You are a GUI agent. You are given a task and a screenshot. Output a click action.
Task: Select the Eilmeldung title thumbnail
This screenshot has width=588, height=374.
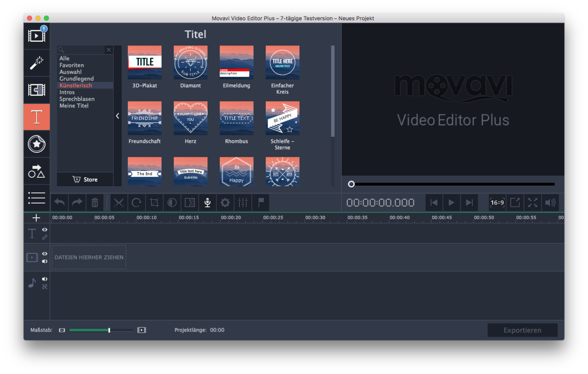tap(237, 62)
